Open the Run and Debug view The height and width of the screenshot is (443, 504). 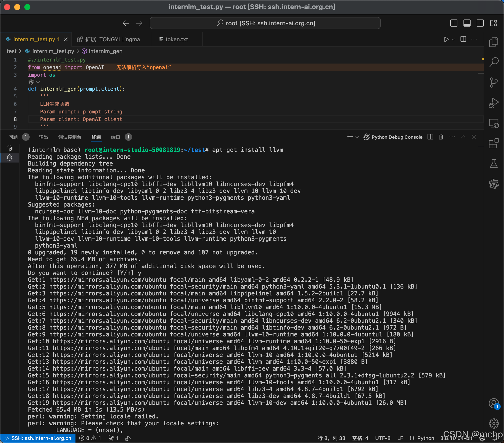click(493, 103)
